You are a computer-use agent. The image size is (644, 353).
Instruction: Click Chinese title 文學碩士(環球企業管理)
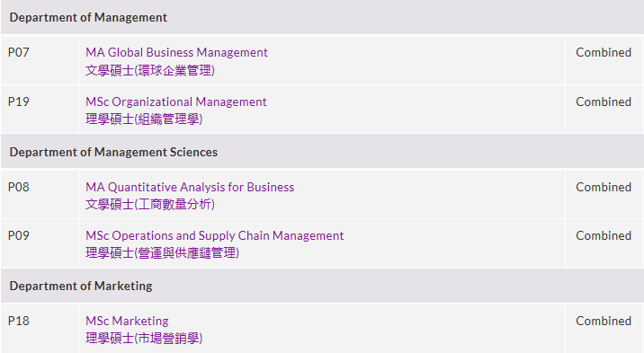pos(150,71)
